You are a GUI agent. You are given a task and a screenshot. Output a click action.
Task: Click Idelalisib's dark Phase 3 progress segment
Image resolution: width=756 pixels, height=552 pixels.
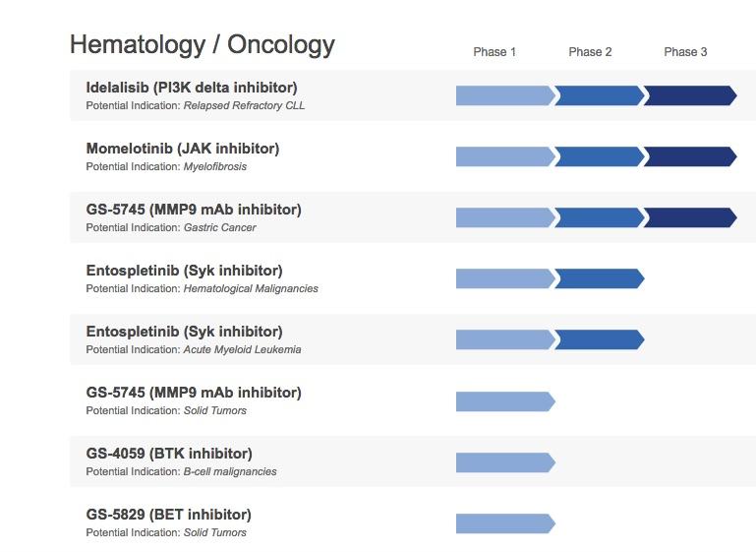pos(690,95)
